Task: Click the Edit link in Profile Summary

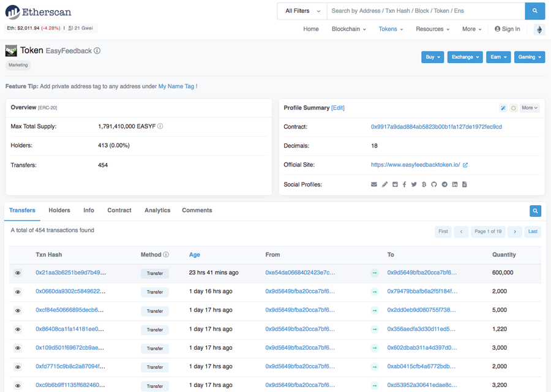Action: (x=338, y=108)
